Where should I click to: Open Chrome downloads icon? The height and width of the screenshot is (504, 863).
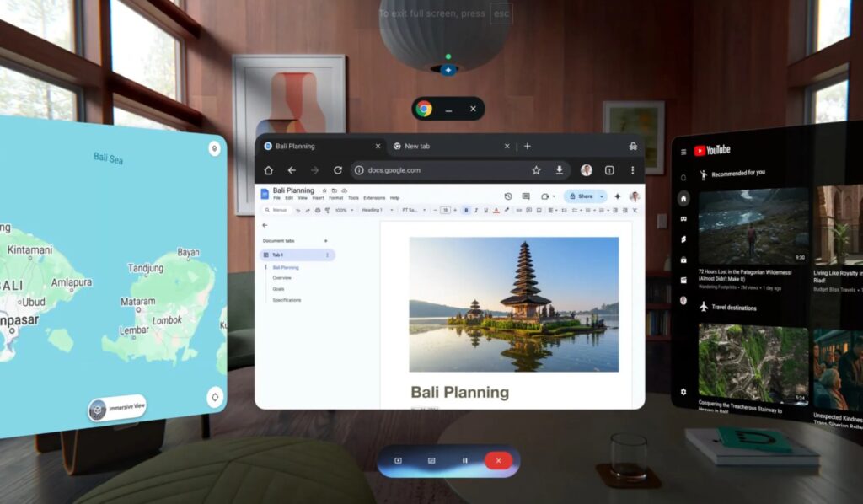tap(559, 170)
